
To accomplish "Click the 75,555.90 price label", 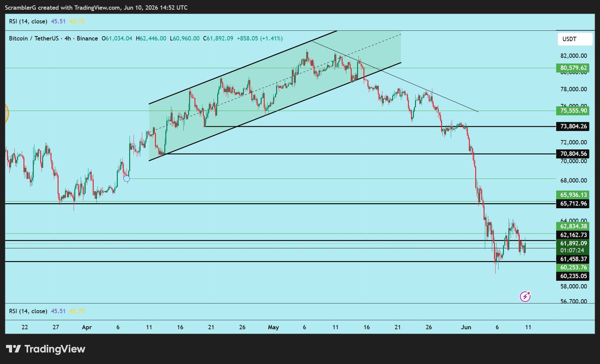I will (573, 111).
